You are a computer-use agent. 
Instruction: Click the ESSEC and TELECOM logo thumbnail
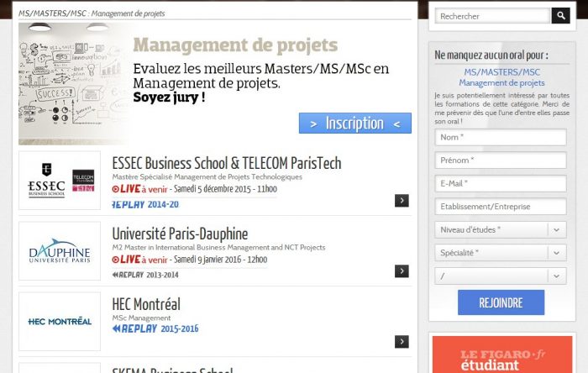coord(60,181)
